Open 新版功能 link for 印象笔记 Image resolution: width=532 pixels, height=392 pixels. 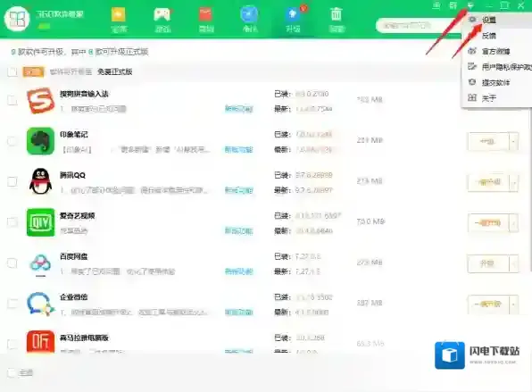click(239, 149)
